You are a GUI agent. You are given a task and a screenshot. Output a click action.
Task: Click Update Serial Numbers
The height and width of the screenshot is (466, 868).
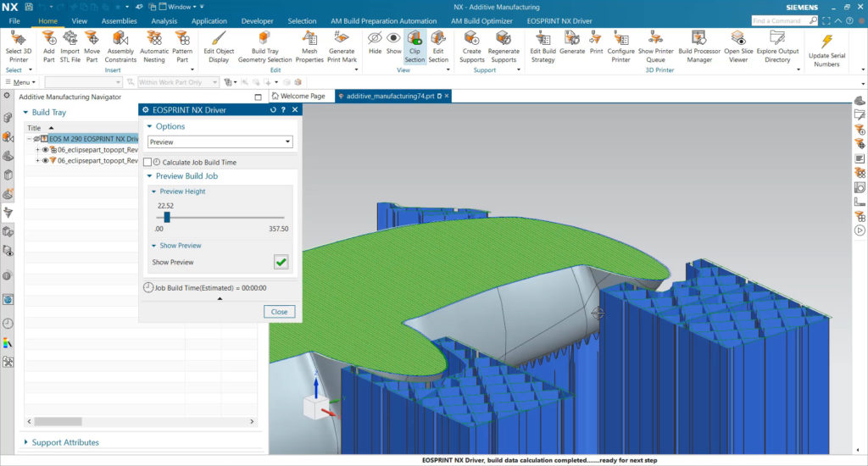(x=826, y=50)
